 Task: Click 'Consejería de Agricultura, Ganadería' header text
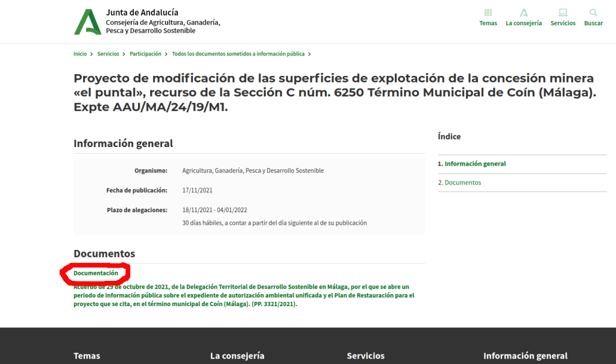click(x=163, y=22)
